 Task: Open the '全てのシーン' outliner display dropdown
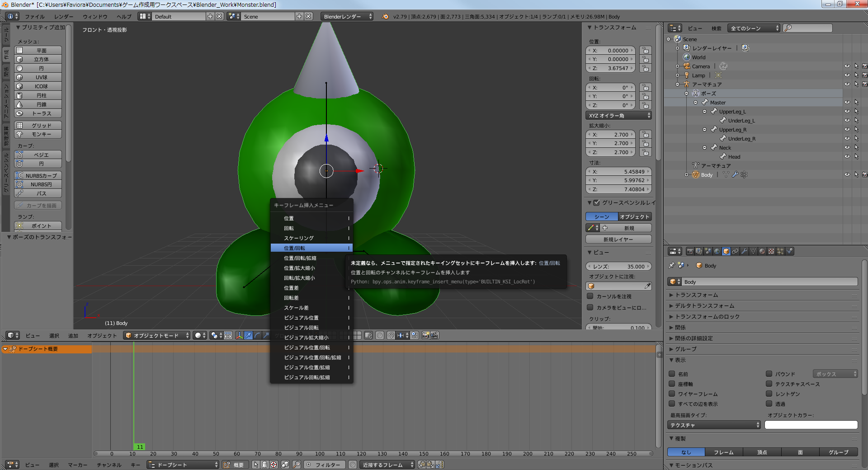tap(754, 28)
